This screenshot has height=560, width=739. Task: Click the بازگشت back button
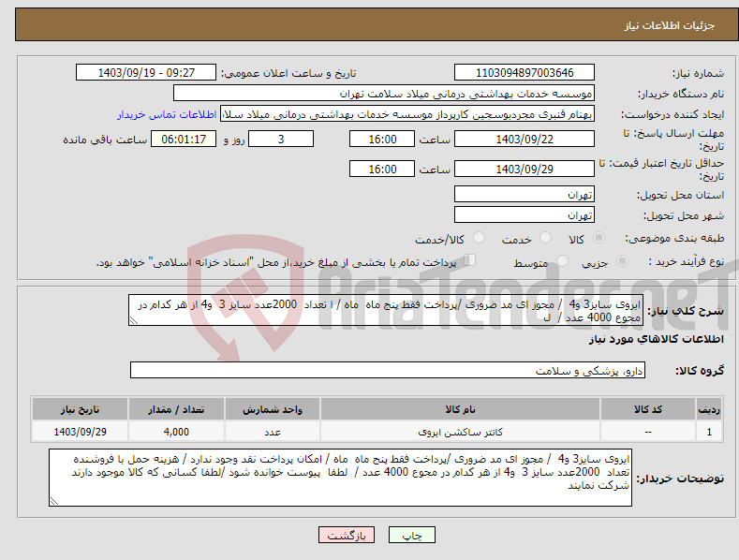click(347, 535)
